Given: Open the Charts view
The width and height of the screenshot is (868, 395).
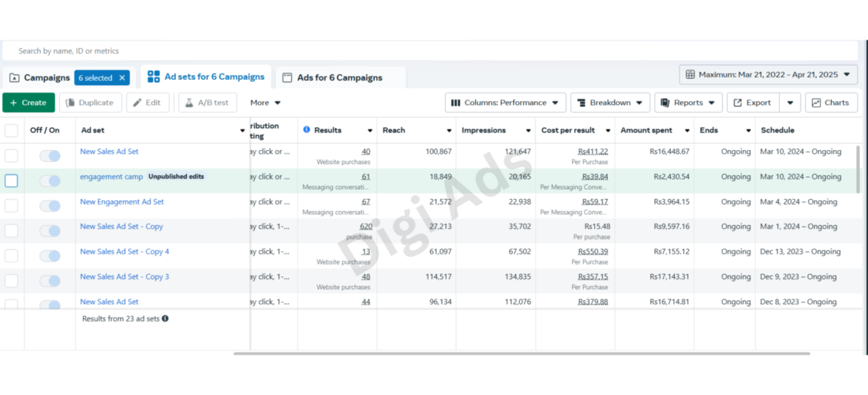Looking at the screenshot, I should point(831,103).
